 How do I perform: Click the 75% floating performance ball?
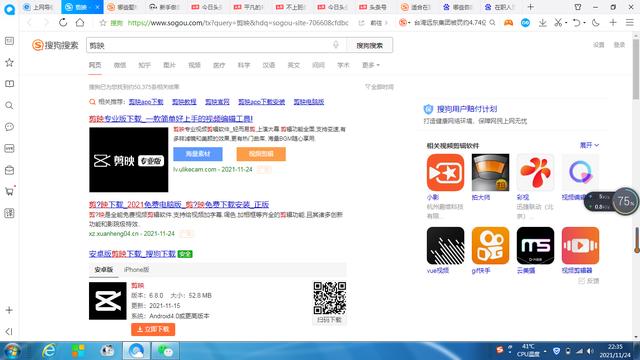click(x=624, y=201)
